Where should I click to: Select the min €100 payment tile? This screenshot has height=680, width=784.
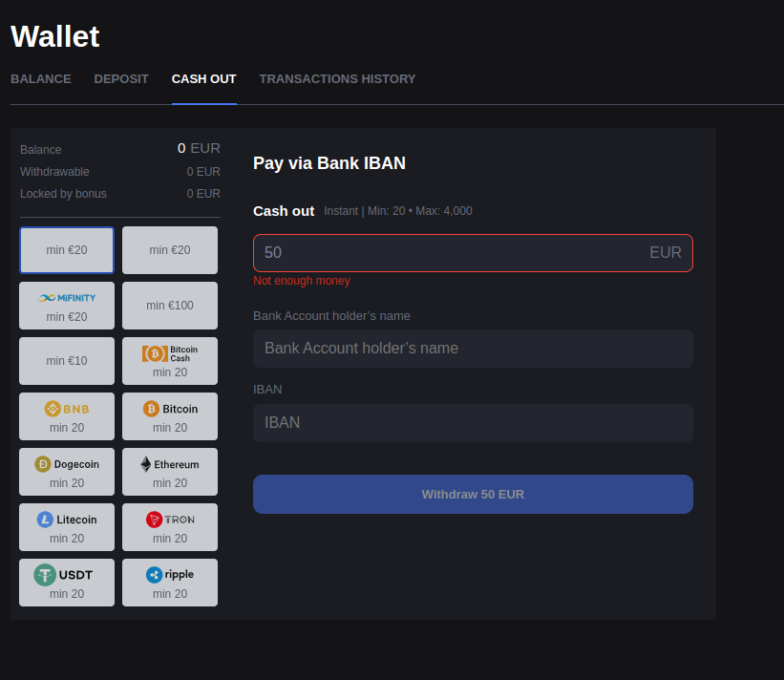tap(170, 306)
